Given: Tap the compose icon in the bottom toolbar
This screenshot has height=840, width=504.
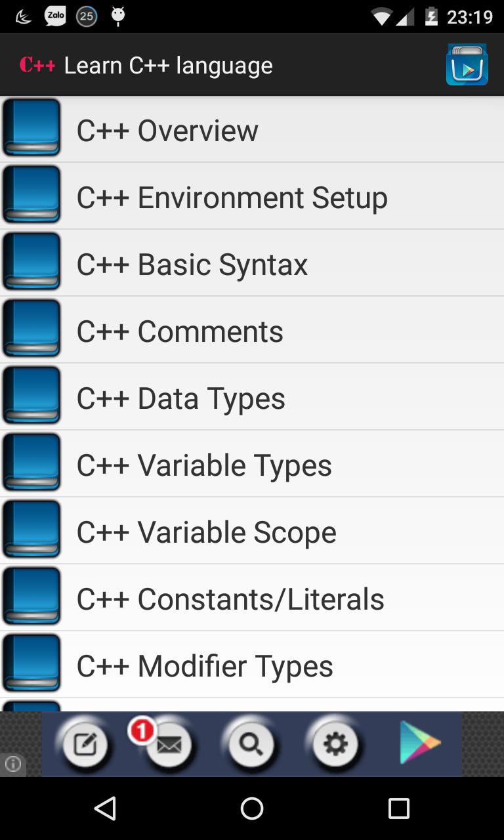Looking at the screenshot, I should pyautogui.click(x=85, y=744).
